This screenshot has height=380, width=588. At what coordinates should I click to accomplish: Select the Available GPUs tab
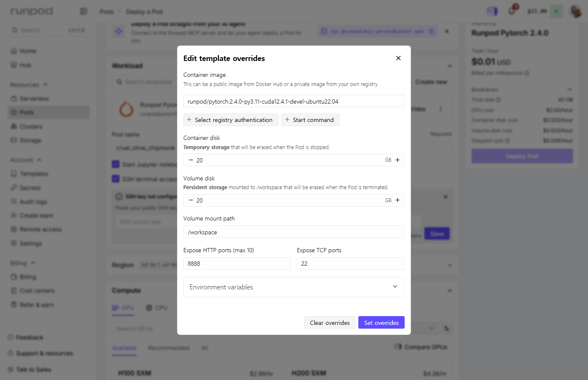coord(124,348)
